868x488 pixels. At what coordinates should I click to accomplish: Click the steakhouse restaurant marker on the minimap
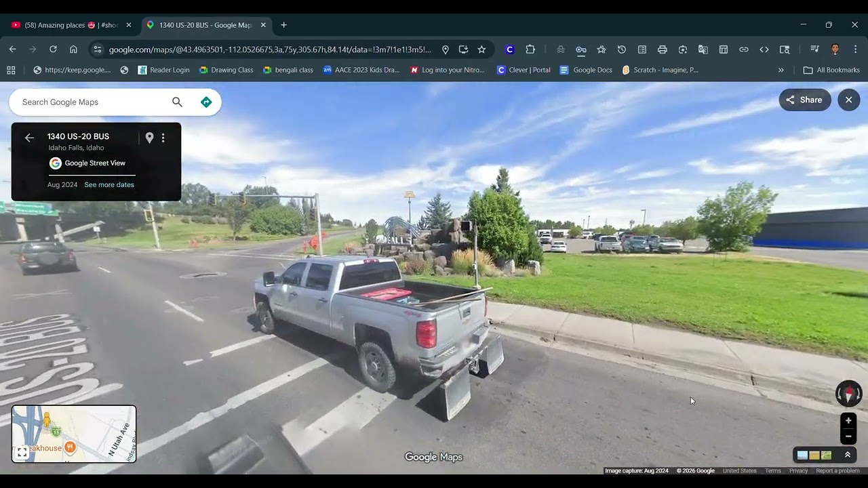point(70,447)
